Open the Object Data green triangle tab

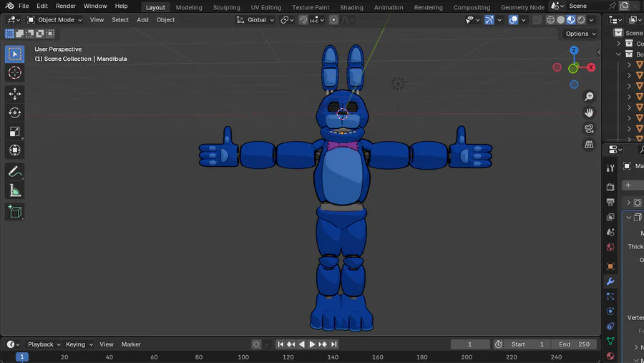click(610, 342)
